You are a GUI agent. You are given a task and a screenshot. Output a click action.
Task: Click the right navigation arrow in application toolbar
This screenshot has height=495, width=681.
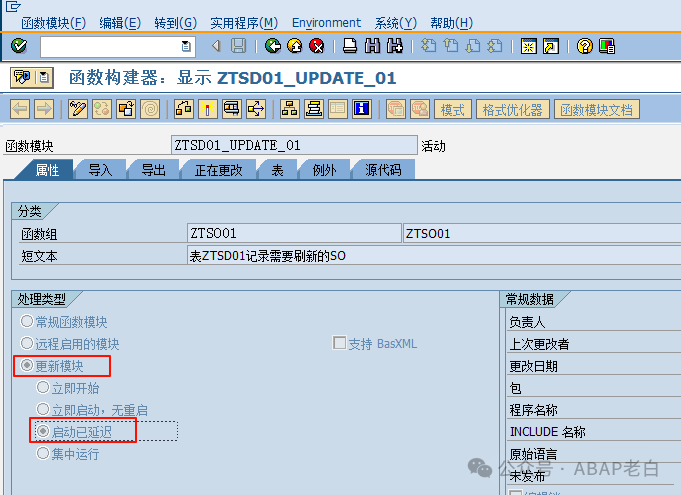[x=44, y=109]
